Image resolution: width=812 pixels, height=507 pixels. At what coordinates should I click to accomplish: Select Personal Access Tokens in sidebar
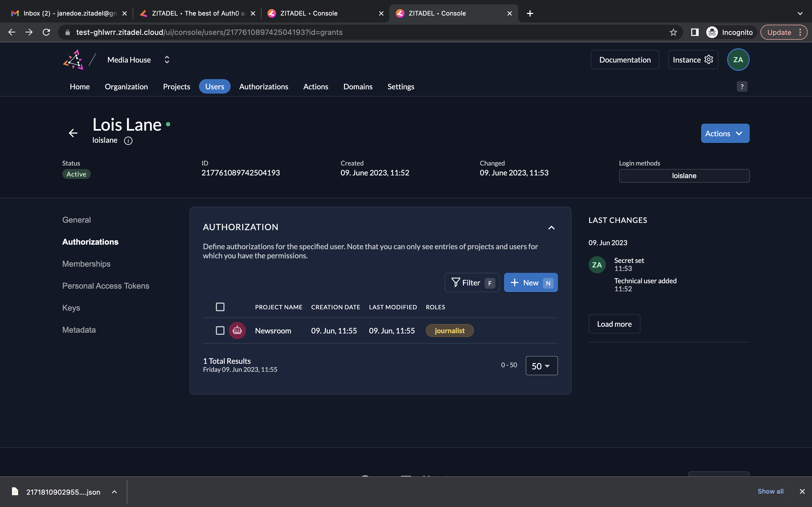pos(106,286)
